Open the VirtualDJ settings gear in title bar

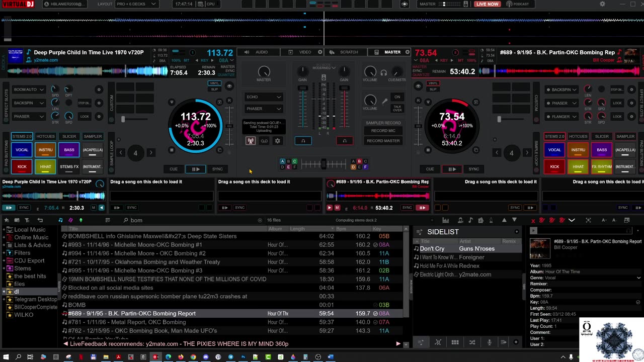[x=603, y=4]
